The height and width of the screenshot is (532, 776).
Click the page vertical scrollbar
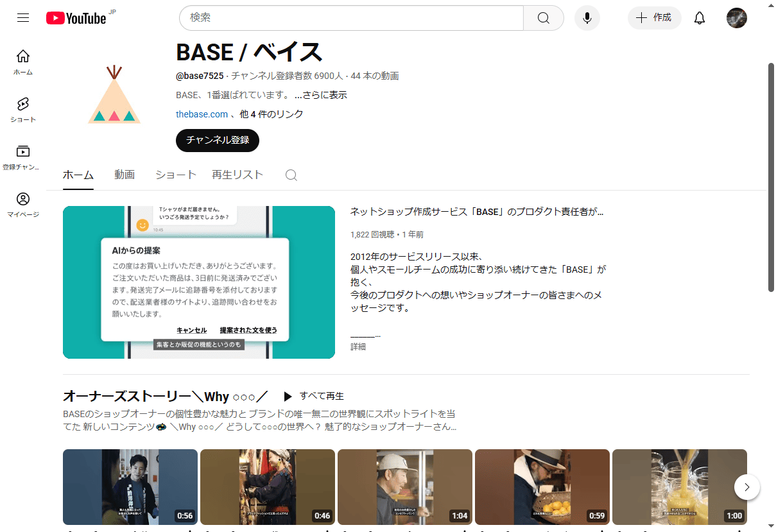click(x=772, y=176)
